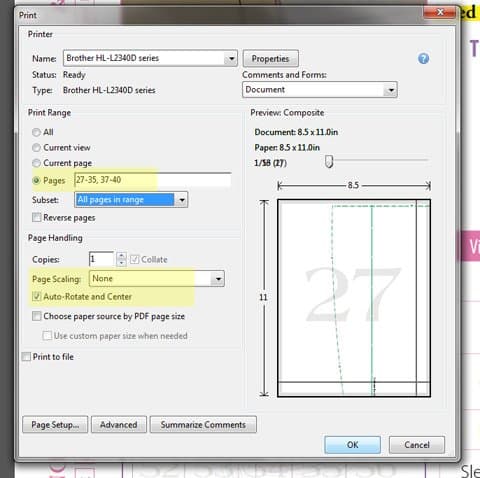Viewport: 480px width, 478px height.
Task: Click the printer Properties button
Action: pyautogui.click(x=270, y=59)
